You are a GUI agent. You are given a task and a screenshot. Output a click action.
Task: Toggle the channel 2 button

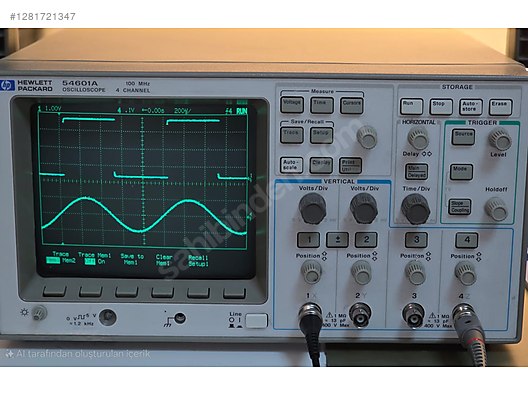(366, 240)
